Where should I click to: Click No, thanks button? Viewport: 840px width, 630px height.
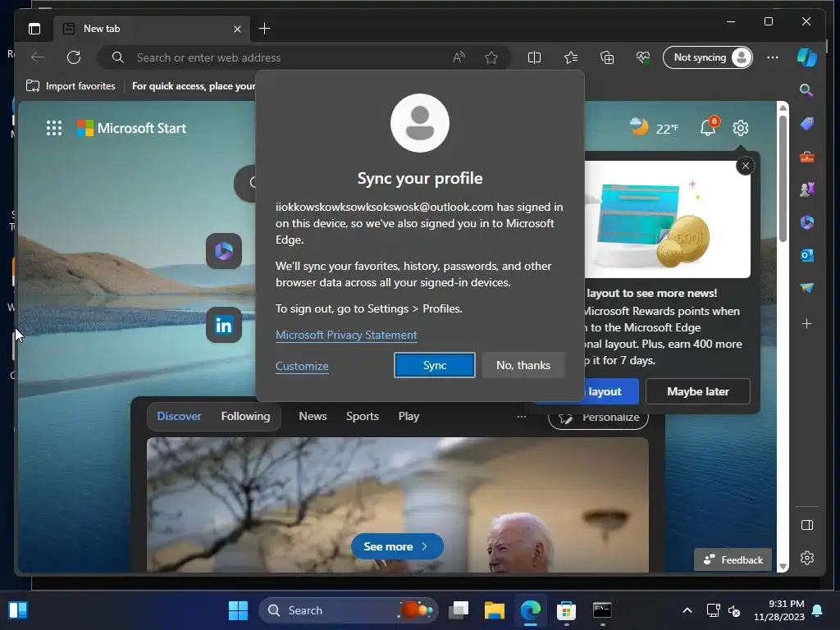click(x=523, y=365)
